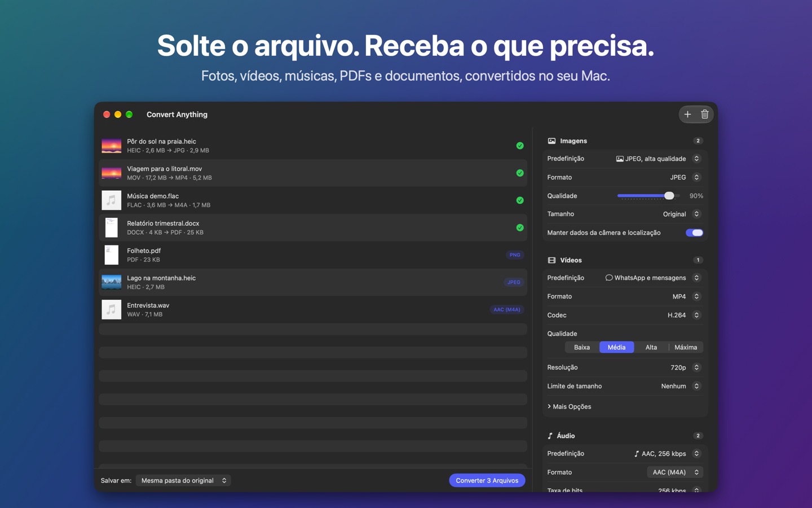The height and width of the screenshot is (508, 812).
Task: Toggle Manter dados da câmera e localização
Action: 694,233
